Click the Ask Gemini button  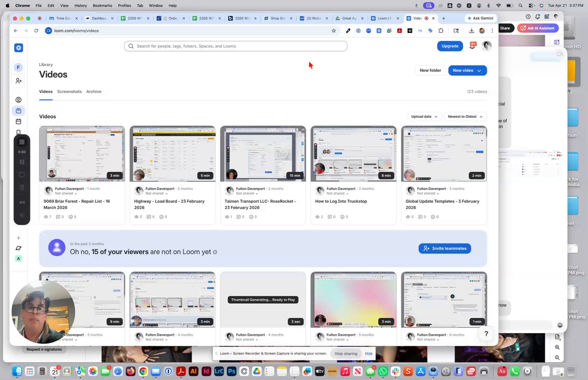(x=480, y=18)
